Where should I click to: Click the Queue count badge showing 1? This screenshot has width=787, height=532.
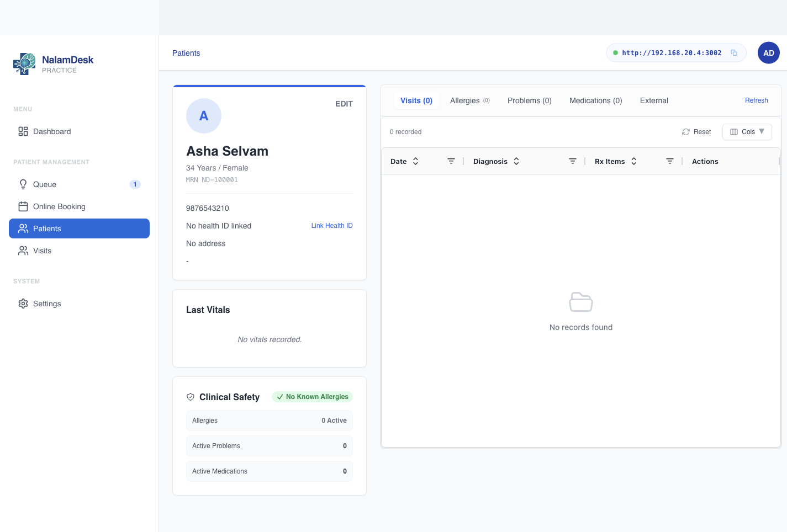click(x=135, y=184)
